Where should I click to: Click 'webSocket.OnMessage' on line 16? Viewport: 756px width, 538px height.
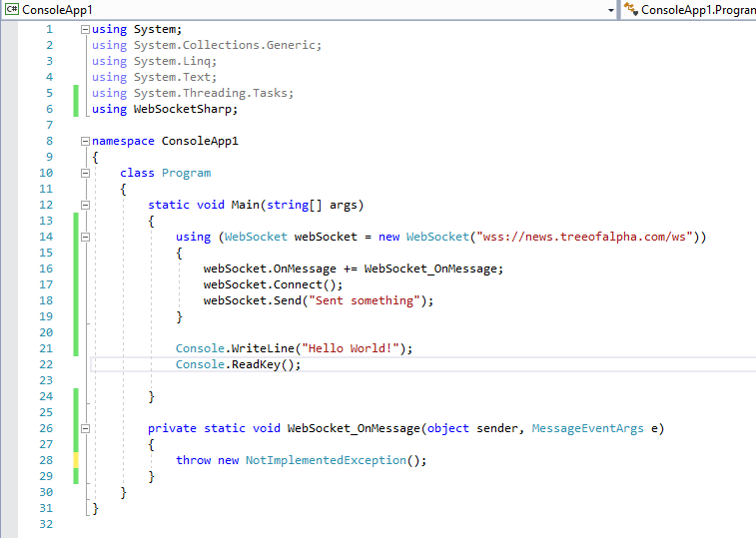270,269
